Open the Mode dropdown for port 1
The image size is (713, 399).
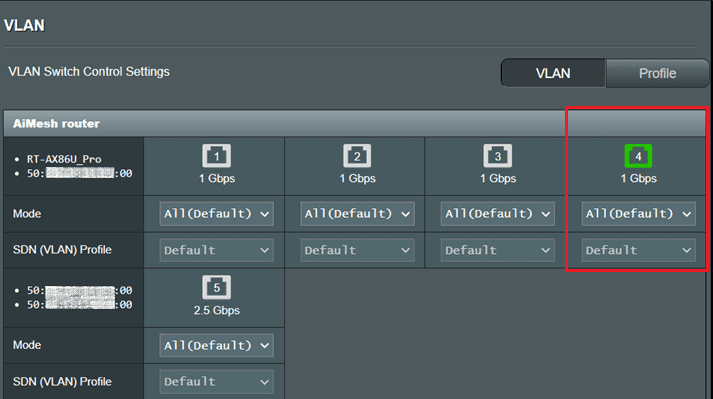(216, 214)
